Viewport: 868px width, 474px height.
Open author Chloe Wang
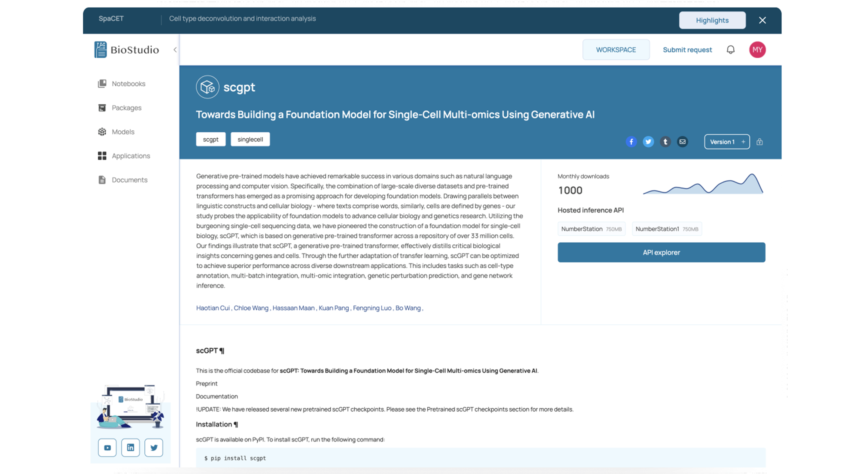[251, 308]
